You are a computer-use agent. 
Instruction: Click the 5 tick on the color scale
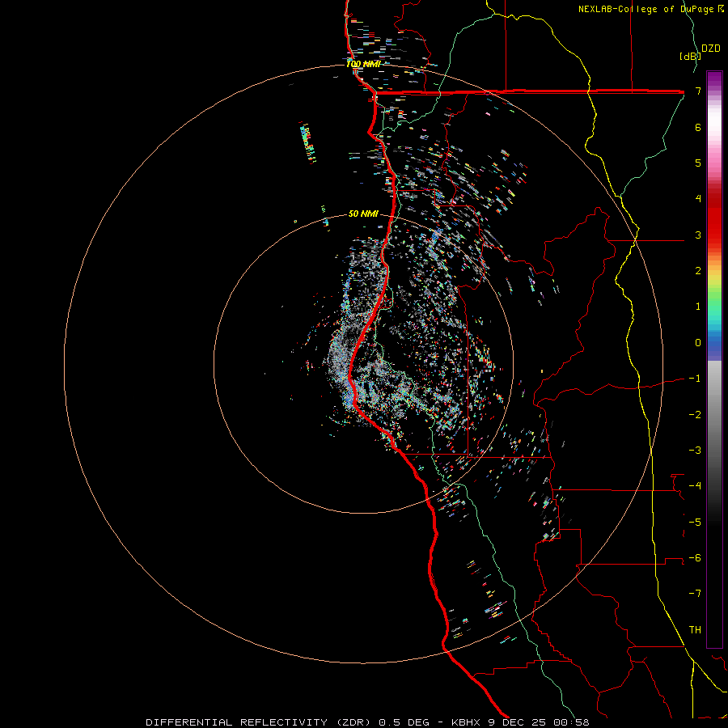[698, 163]
